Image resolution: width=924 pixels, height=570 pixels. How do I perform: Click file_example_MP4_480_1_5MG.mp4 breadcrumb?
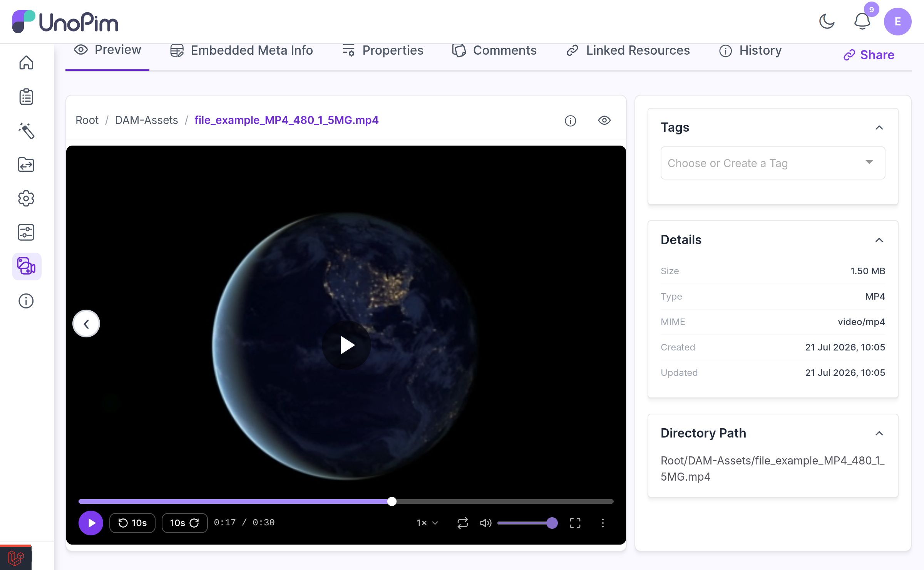pyautogui.click(x=286, y=120)
